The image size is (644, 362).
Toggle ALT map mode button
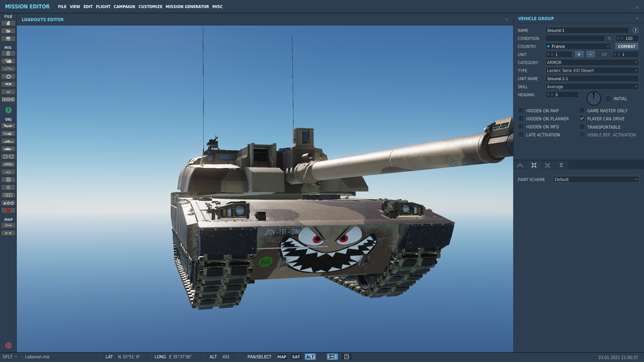pyautogui.click(x=310, y=357)
